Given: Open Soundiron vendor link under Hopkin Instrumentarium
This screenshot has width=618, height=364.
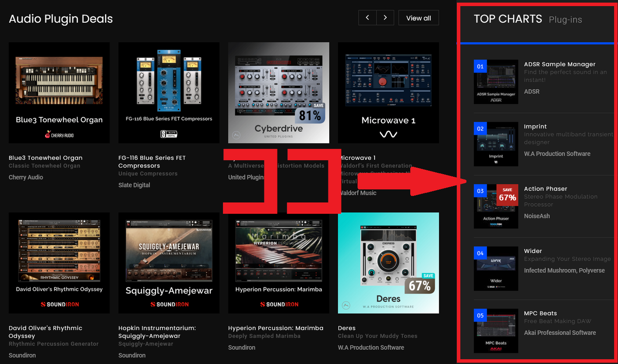Looking at the screenshot, I should [132, 355].
